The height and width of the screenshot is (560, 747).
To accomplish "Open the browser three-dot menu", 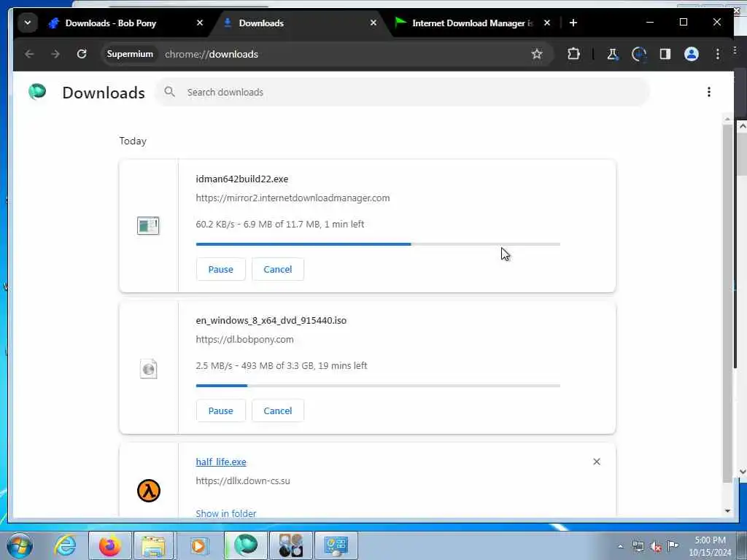I will 718,54.
